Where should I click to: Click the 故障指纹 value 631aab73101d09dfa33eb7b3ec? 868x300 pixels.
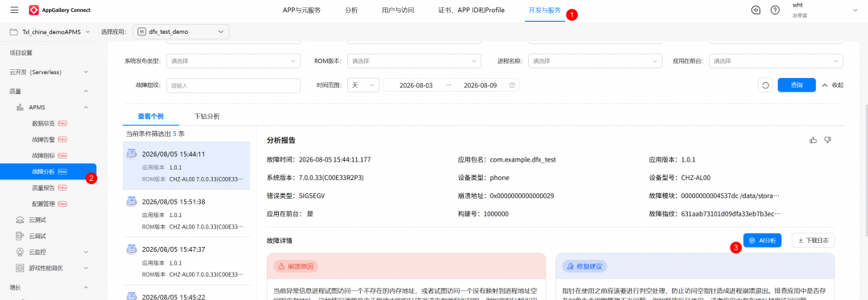[730, 213]
